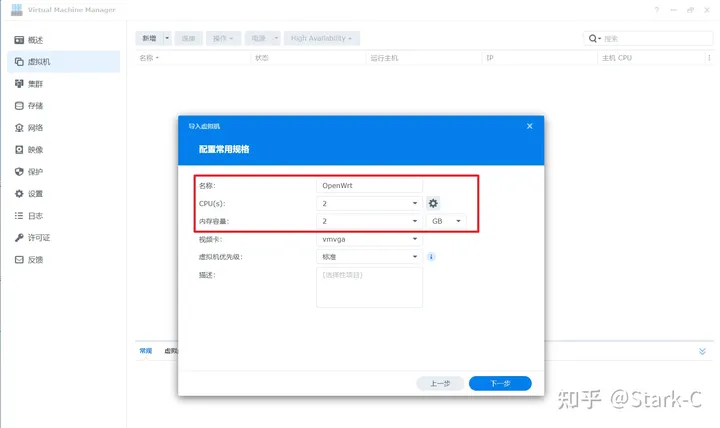Screen dimensions: 720x428
Task: Go to 存储 storage page
Action: coord(63,106)
